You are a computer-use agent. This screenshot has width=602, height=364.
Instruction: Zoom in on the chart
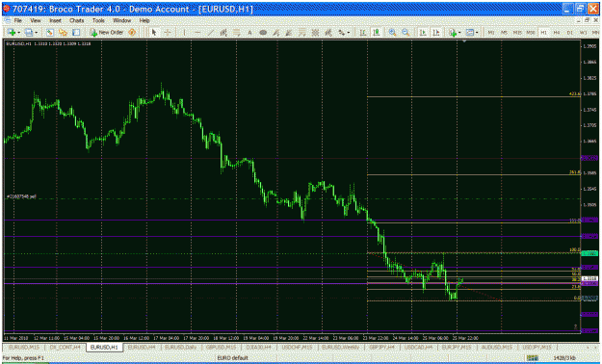[392, 33]
